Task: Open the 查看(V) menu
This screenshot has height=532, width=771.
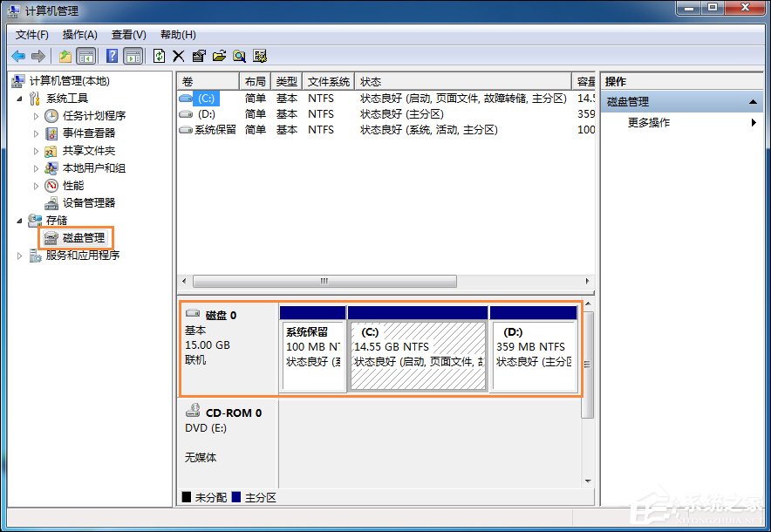Action: [x=126, y=35]
